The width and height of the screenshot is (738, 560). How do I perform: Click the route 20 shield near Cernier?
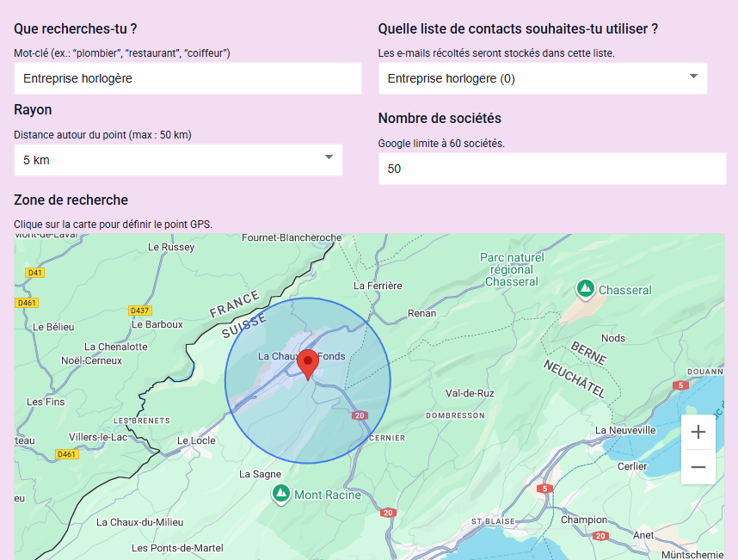pos(359,414)
